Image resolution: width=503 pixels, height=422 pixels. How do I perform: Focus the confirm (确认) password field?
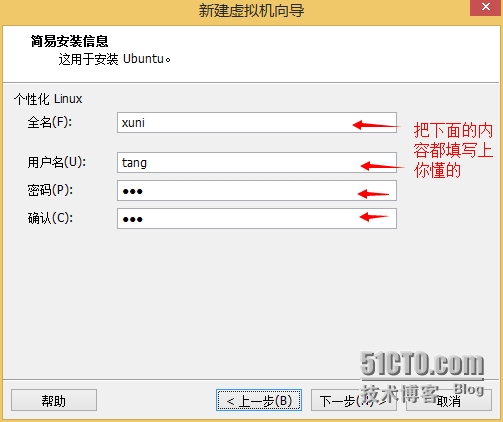(x=257, y=219)
